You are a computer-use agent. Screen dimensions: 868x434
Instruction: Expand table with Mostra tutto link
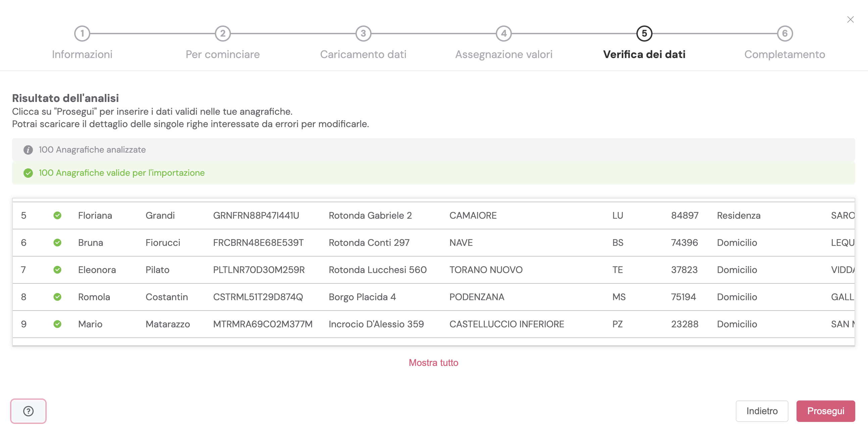pos(433,363)
